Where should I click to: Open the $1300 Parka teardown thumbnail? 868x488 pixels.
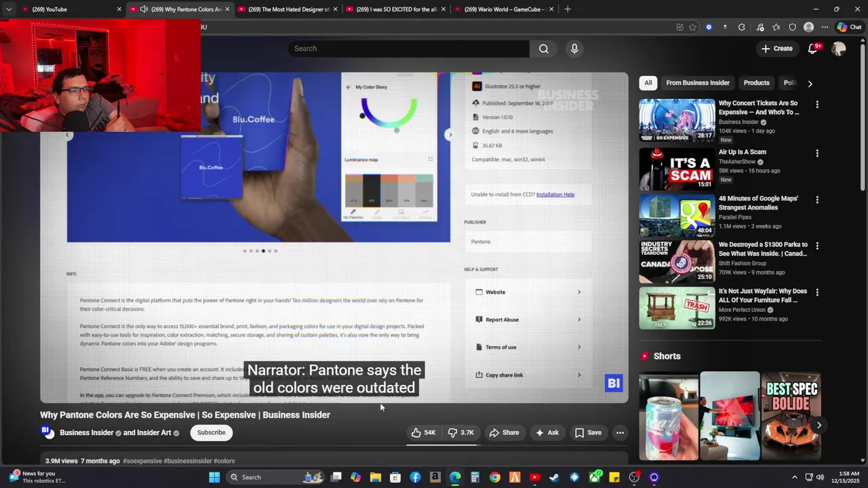677,261
